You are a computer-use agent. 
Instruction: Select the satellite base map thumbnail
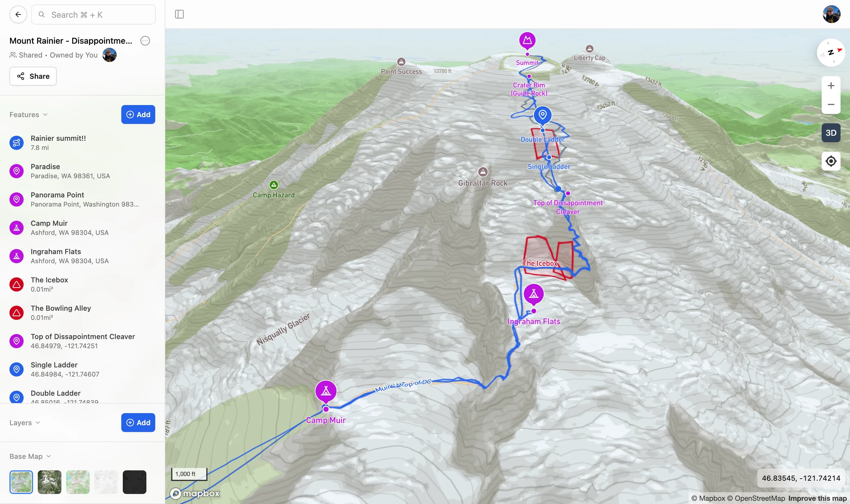pyautogui.click(x=49, y=482)
